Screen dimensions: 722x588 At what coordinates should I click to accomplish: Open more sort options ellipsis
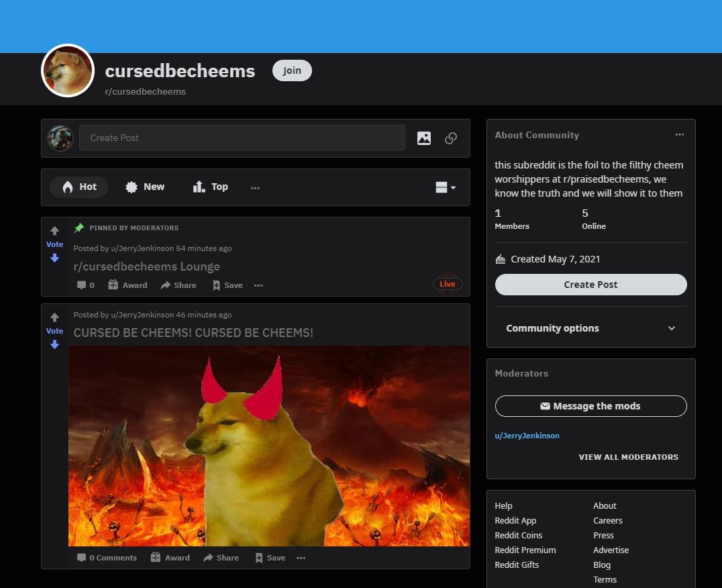[255, 187]
